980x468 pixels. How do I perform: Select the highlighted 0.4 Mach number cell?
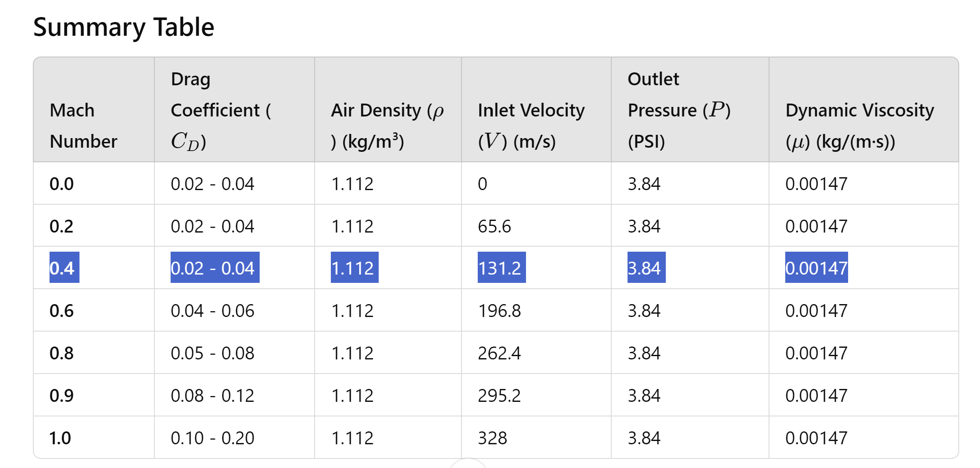[64, 267]
